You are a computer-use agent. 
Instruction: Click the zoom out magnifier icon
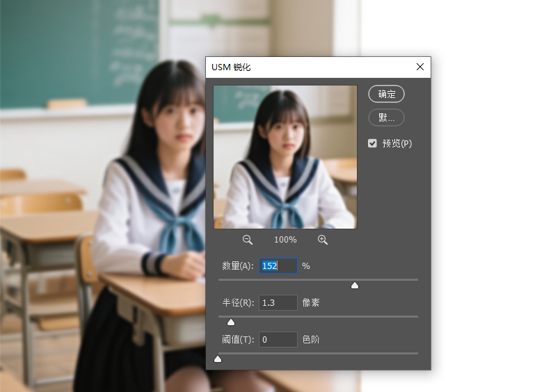pos(248,239)
